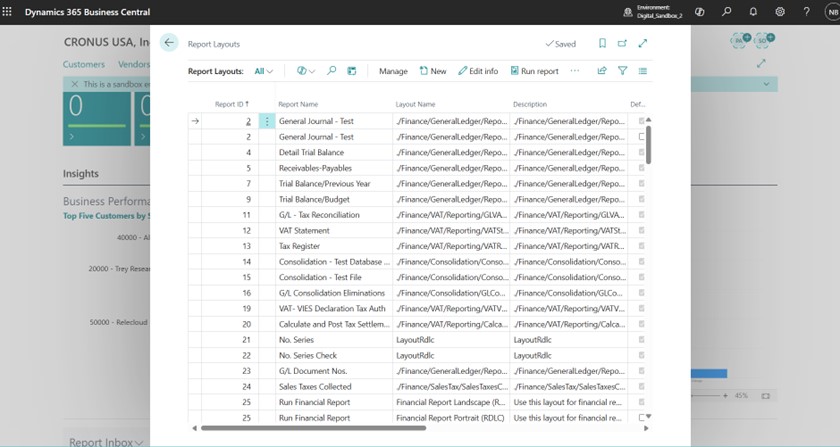Expand the Report Layouts page to full width
Image resolution: width=840 pixels, height=447 pixels.
pos(643,43)
